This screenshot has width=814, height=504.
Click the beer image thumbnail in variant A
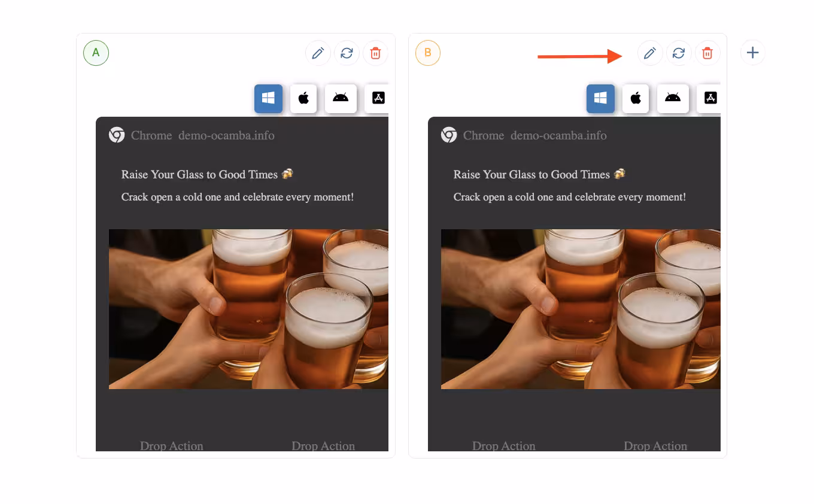tap(248, 309)
